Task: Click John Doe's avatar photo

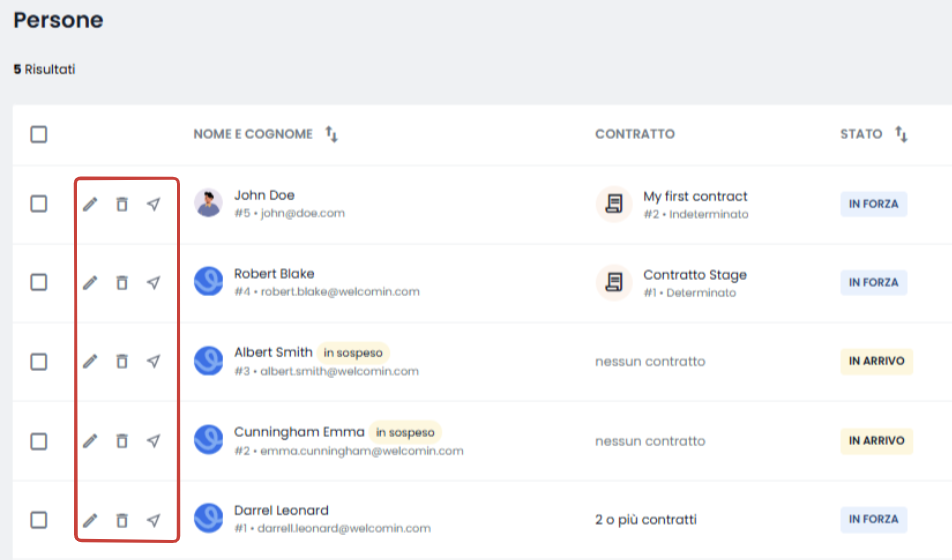Action: click(x=208, y=203)
